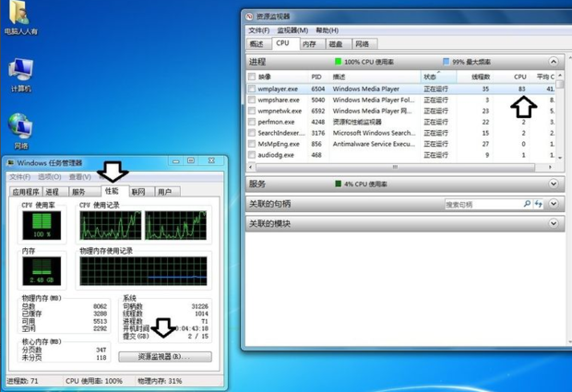This screenshot has width=572, height=392.
Task: Switch to 服务 tab in Task Manager
Action: click(x=84, y=192)
